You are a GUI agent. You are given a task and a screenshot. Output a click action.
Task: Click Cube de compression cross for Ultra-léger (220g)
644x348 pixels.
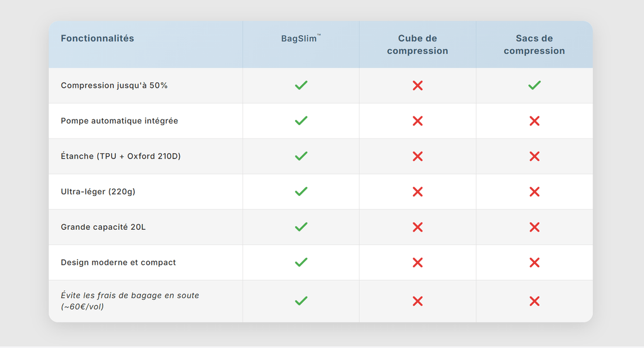coord(417,192)
